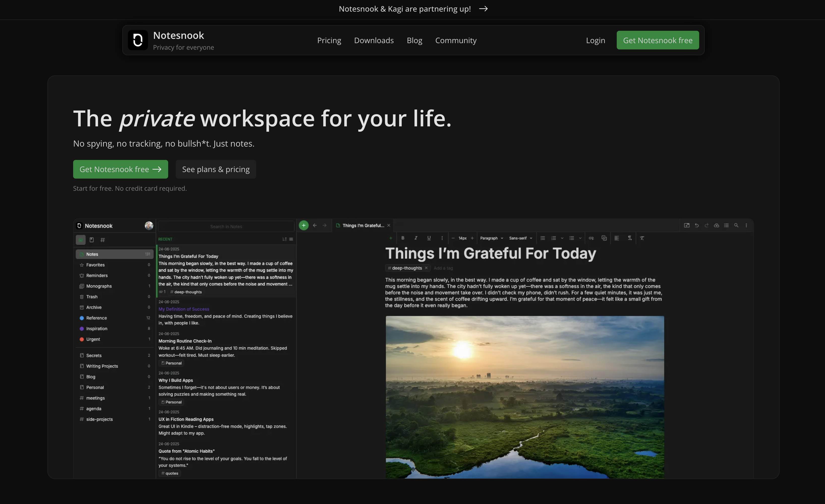Viewport: 825px width, 504px height.
Task: Click the clear formatting icon
Action: pyautogui.click(x=642, y=238)
